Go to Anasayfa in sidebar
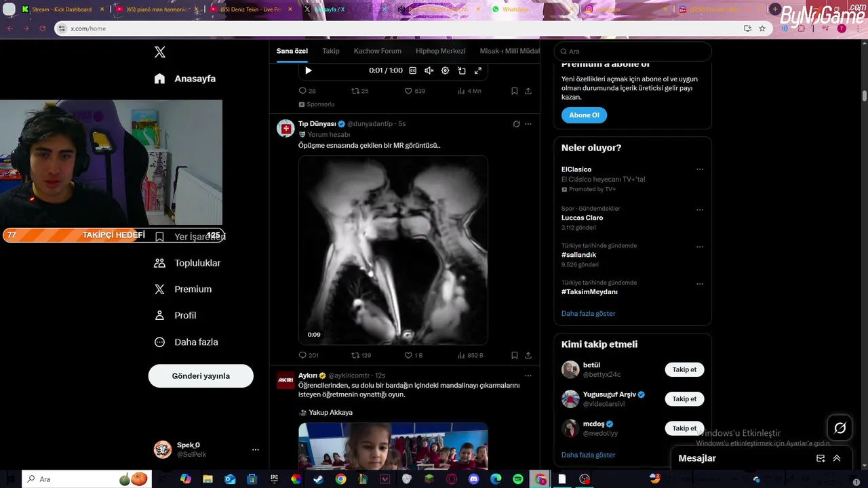This screenshot has height=488, width=868. click(x=185, y=79)
